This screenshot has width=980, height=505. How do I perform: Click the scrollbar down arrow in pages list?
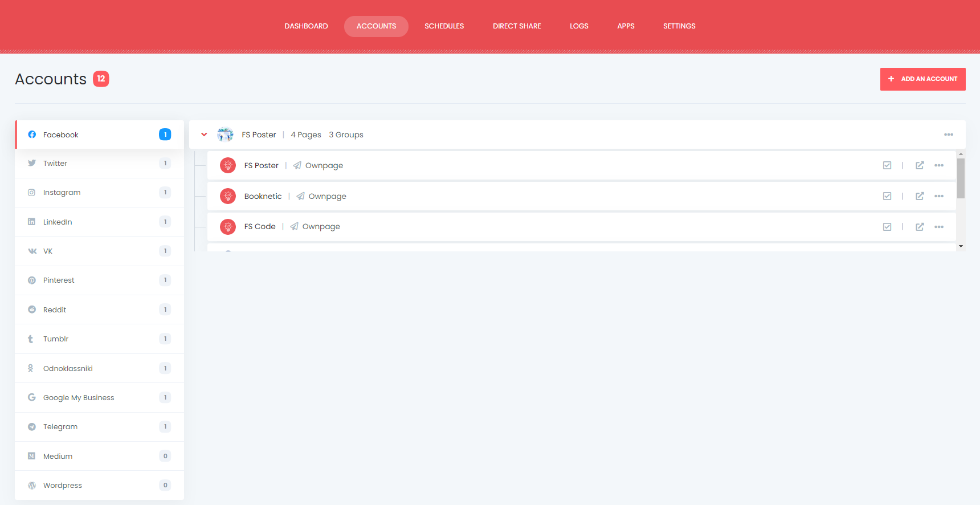pyautogui.click(x=961, y=246)
